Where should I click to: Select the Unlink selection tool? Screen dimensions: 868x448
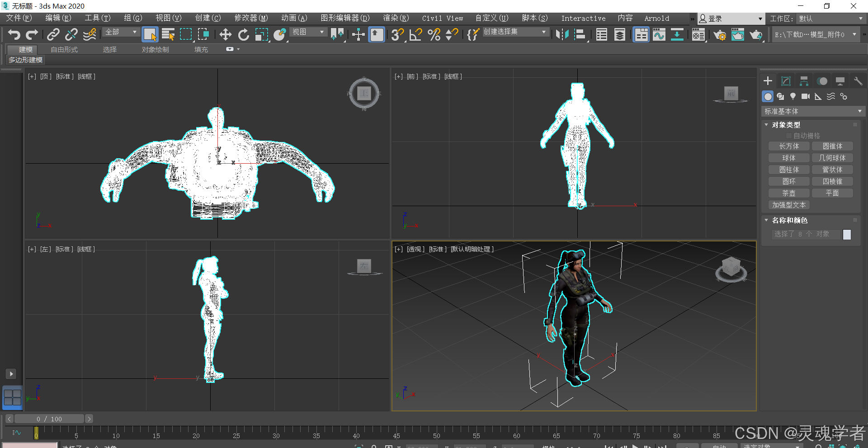click(x=71, y=34)
